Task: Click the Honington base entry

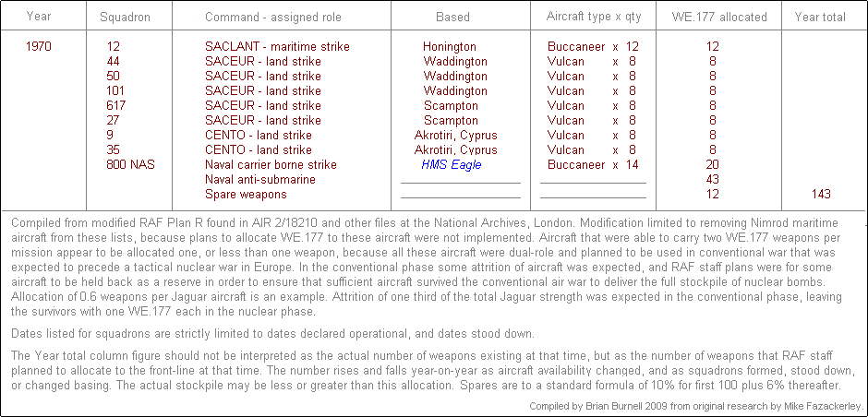Action: tap(449, 47)
